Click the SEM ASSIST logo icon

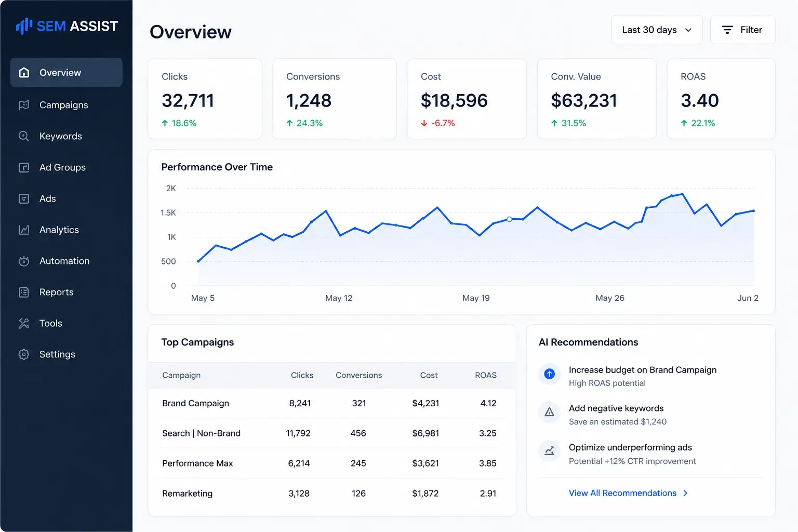(24, 26)
